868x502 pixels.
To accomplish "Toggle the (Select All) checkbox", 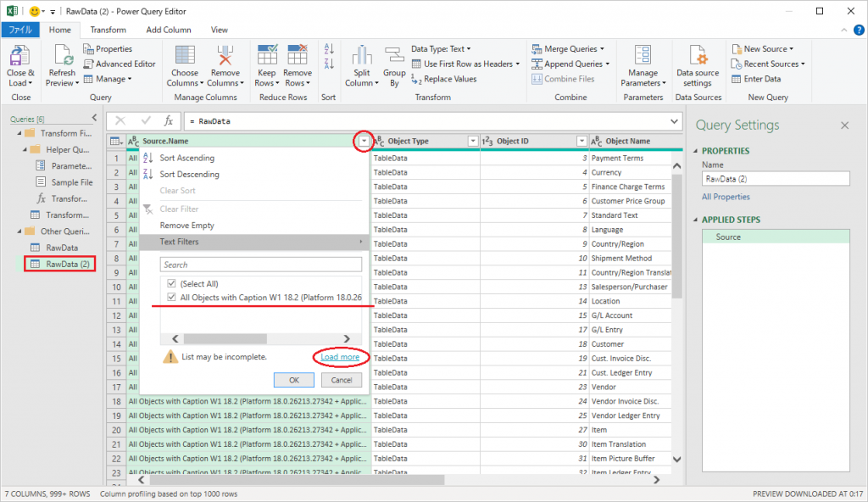I will [171, 284].
